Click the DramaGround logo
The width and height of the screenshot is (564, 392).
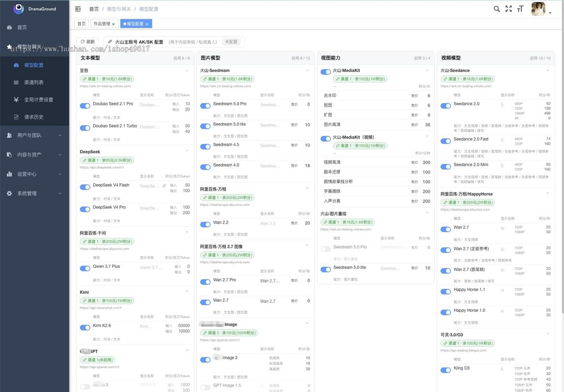coord(19,8)
